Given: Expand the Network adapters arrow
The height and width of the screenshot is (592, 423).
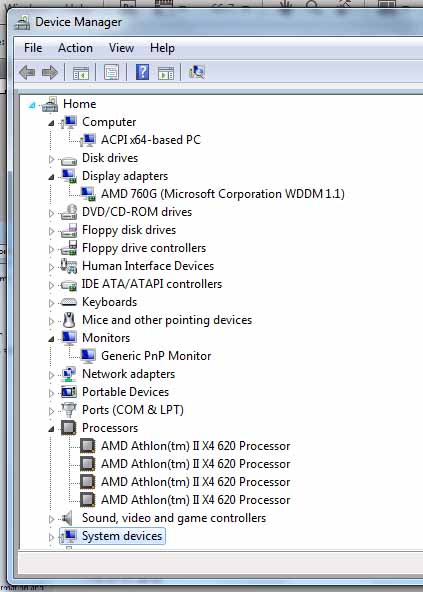Looking at the screenshot, I should pos(52,375).
